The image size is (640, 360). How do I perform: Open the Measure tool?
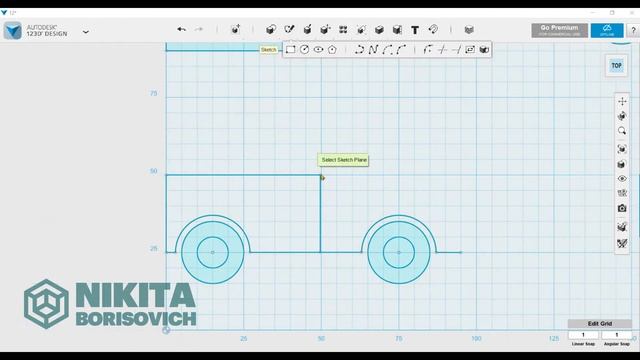click(x=397, y=29)
